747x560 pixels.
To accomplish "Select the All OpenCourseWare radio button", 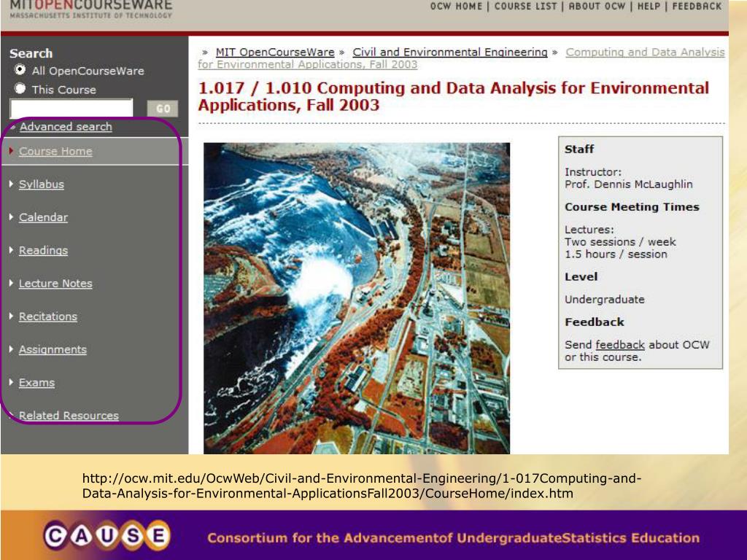I will pyautogui.click(x=20, y=70).
